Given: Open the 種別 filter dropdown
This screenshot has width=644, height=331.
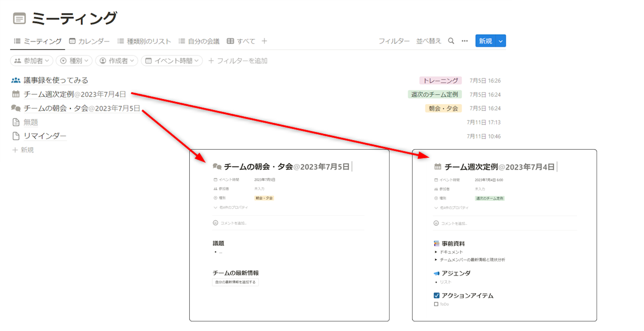Looking at the screenshot, I should [74, 61].
